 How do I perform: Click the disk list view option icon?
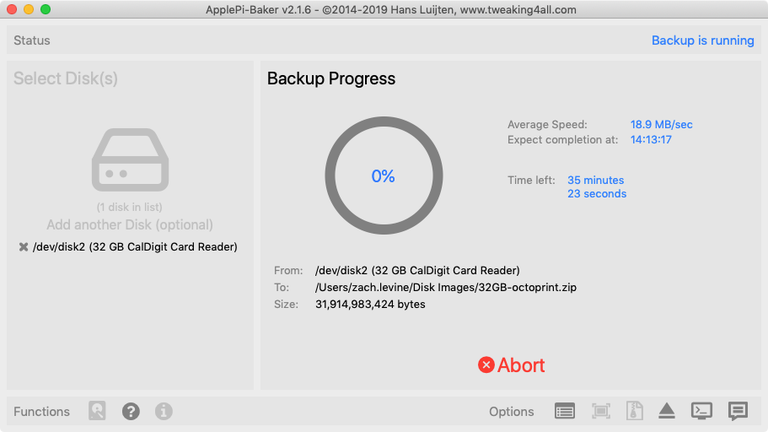pos(565,411)
